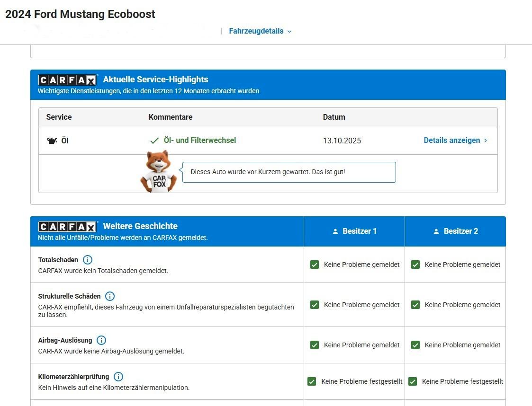Click Strukturelle Schäden checkmark under Besitzer 1
Image resolution: width=532 pixels, height=406 pixels.
click(315, 305)
